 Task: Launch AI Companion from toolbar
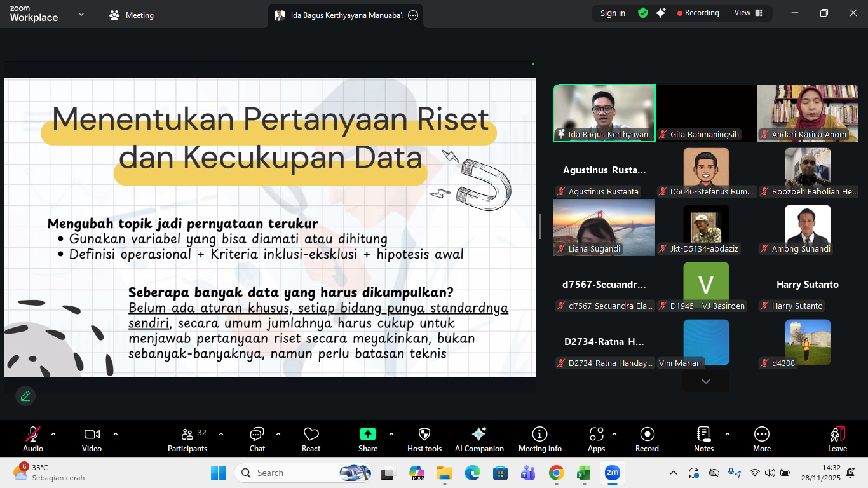(x=479, y=439)
